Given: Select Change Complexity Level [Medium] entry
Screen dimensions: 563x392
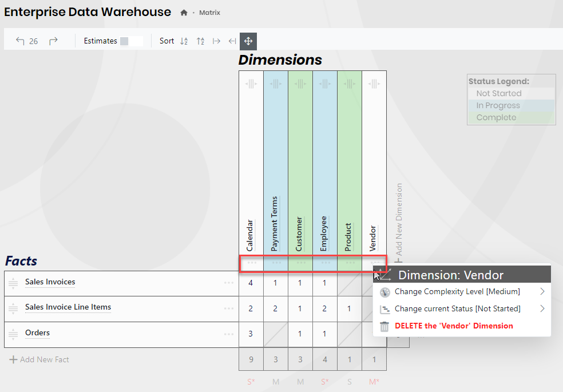Looking at the screenshot, I should tap(457, 292).
